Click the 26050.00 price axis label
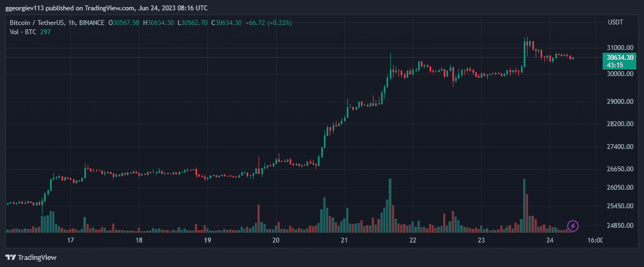The height and width of the screenshot is (267, 644). [x=620, y=188]
